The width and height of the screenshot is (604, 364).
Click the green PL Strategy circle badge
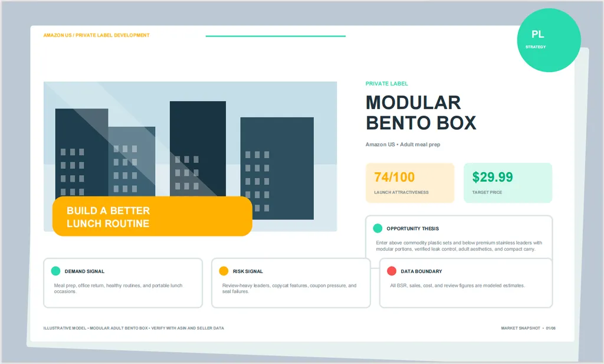point(549,40)
